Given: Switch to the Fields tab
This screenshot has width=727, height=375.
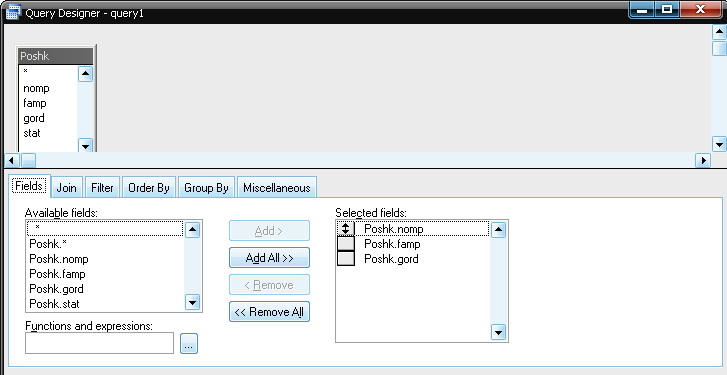Looking at the screenshot, I should click(x=29, y=186).
